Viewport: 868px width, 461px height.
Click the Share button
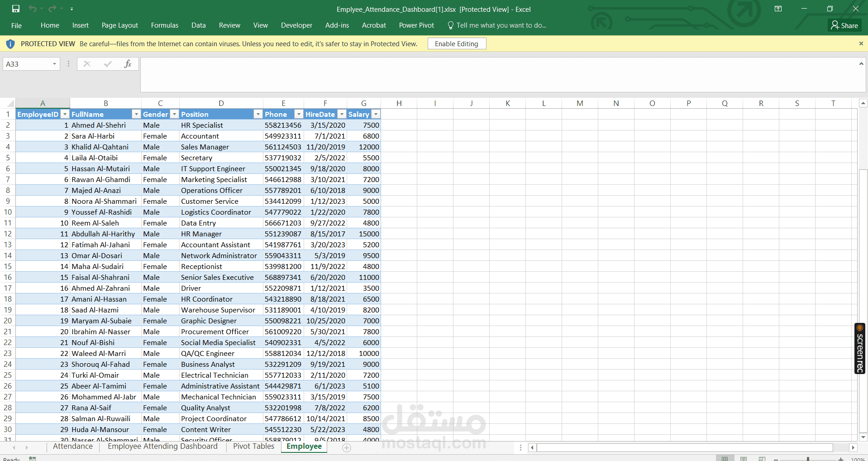pyautogui.click(x=844, y=25)
